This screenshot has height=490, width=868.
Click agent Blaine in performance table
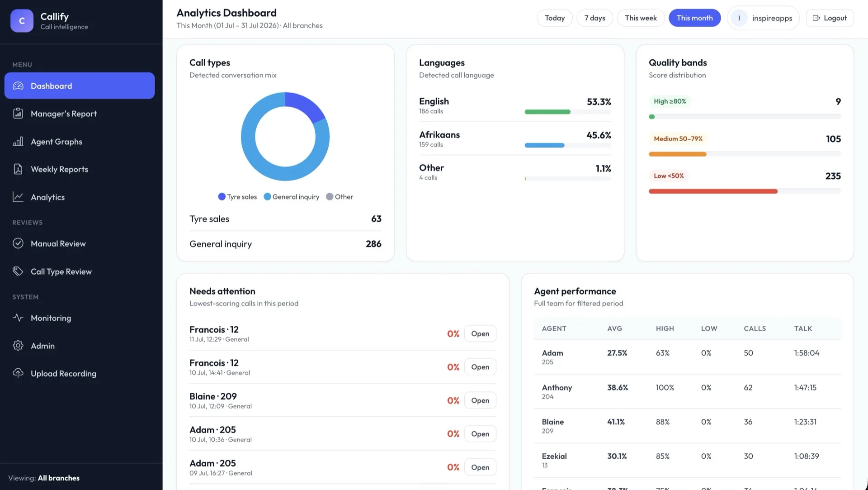pyautogui.click(x=553, y=422)
